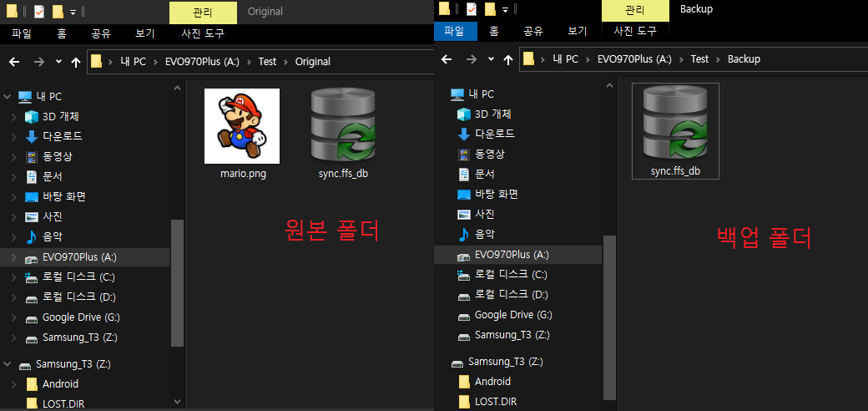Click 음악 icon in Original window sidebar
868x411 pixels.
click(x=32, y=237)
